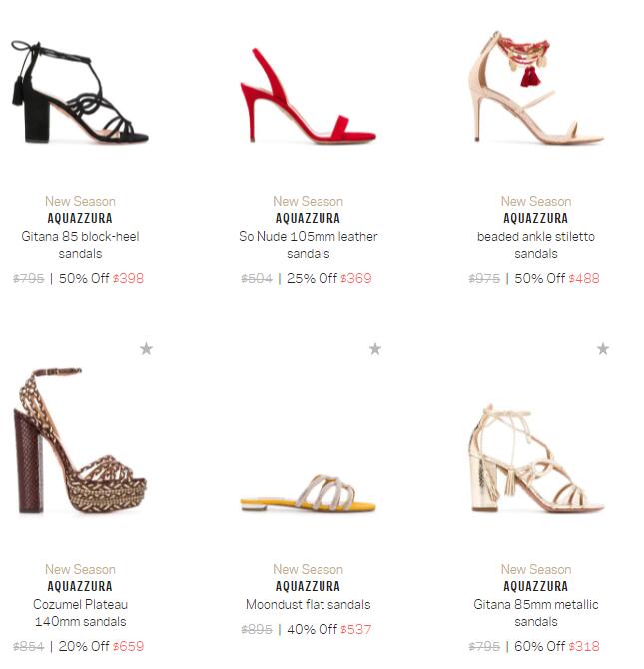Click So Nude 105mm leather sandals title
644x669 pixels.
pyautogui.click(x=309, y=245)
